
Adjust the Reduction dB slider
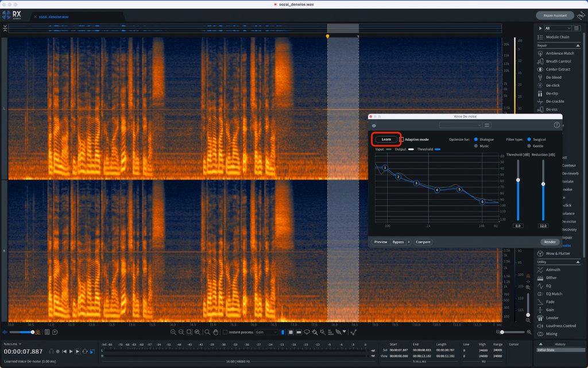(x=543, y=184)
